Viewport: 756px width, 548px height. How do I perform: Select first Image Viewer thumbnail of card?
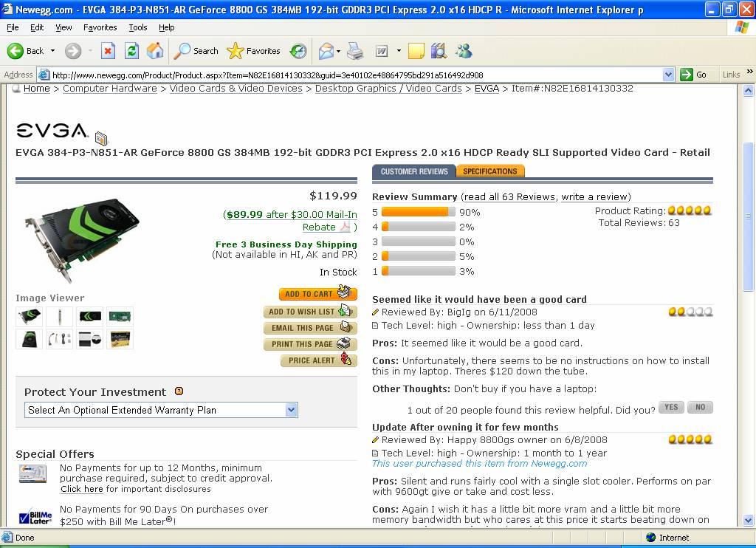coord(30,316)
